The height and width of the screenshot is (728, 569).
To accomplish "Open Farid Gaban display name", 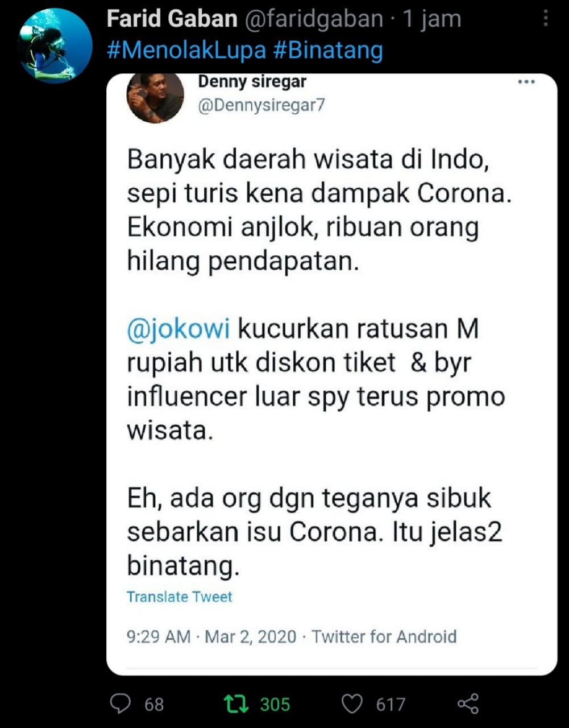I will point(172,19).
